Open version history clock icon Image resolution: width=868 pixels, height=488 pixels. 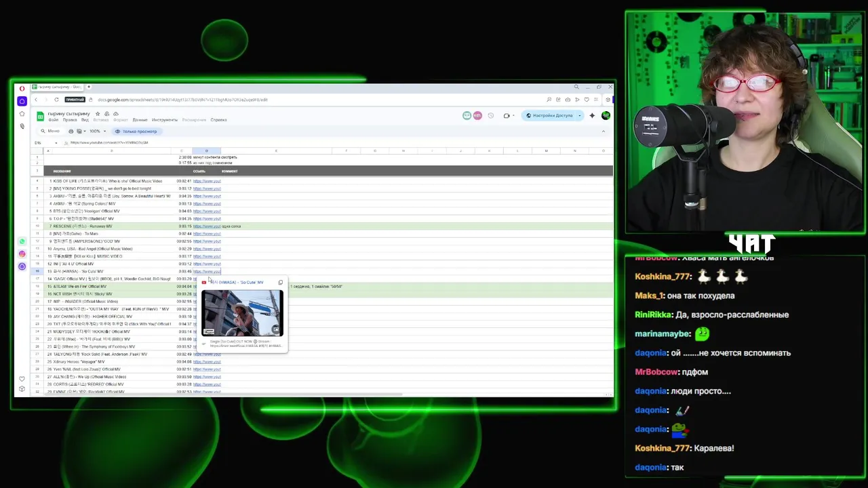coord(491,115)
